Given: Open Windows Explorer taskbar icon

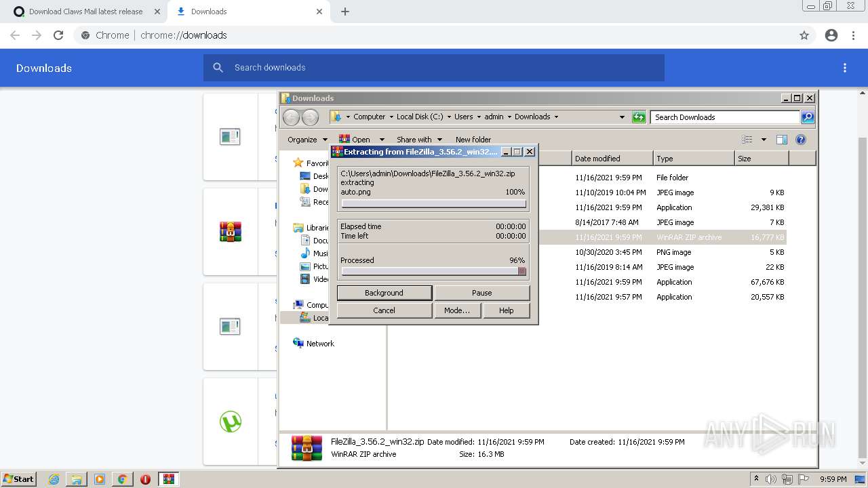Looking at the screenshot, I should coord(77,479).
